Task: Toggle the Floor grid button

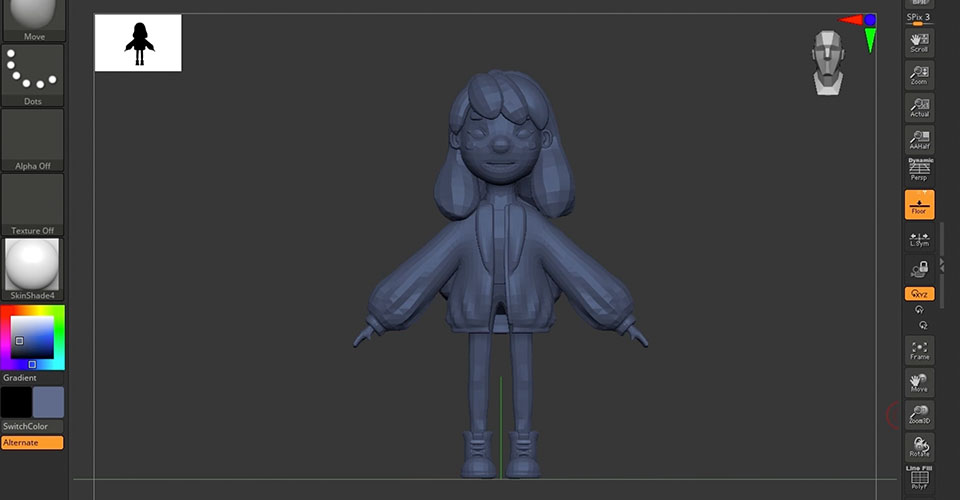Action: click(x=920, y=204)
